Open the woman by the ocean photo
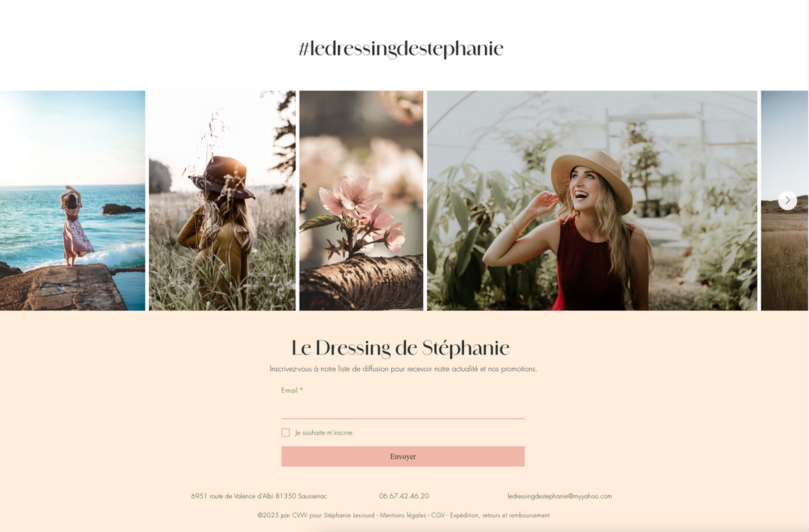 pos(72,201)
